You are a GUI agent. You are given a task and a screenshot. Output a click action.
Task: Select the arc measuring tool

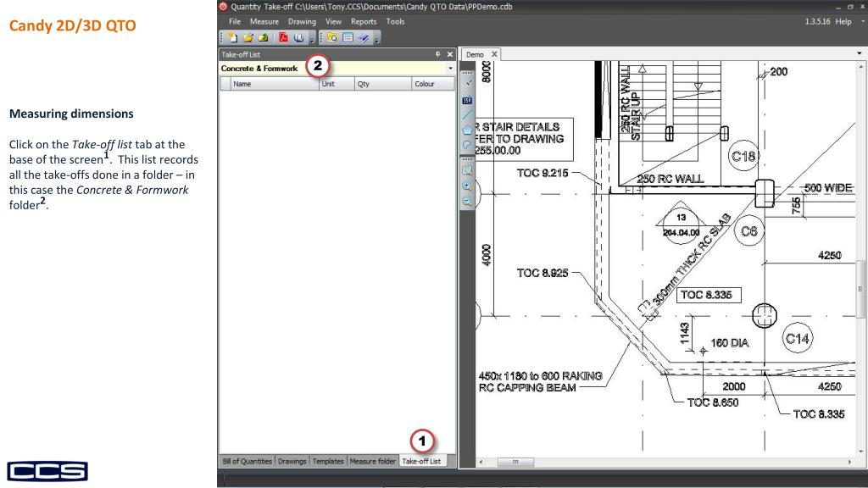[467, 144]
